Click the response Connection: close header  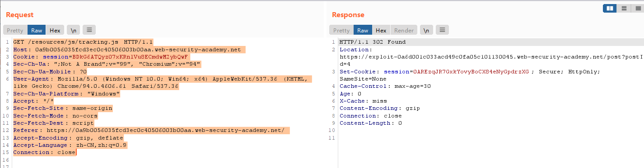click(x=371, y=116)
